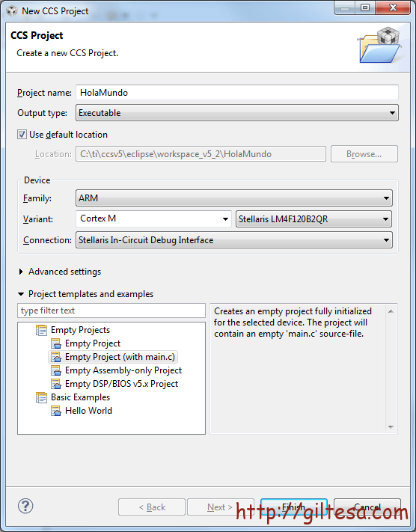Close the New CCS Project window
Screen dimensions: 416x532
pos(393,7)
